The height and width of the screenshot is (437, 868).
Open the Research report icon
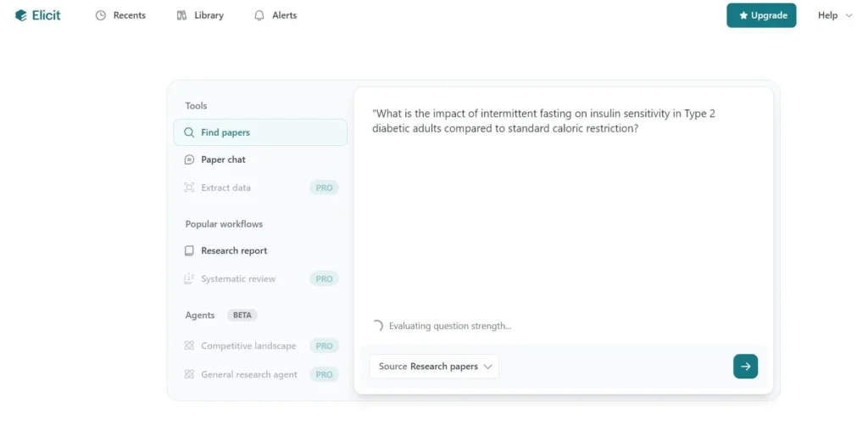[189, 251]
